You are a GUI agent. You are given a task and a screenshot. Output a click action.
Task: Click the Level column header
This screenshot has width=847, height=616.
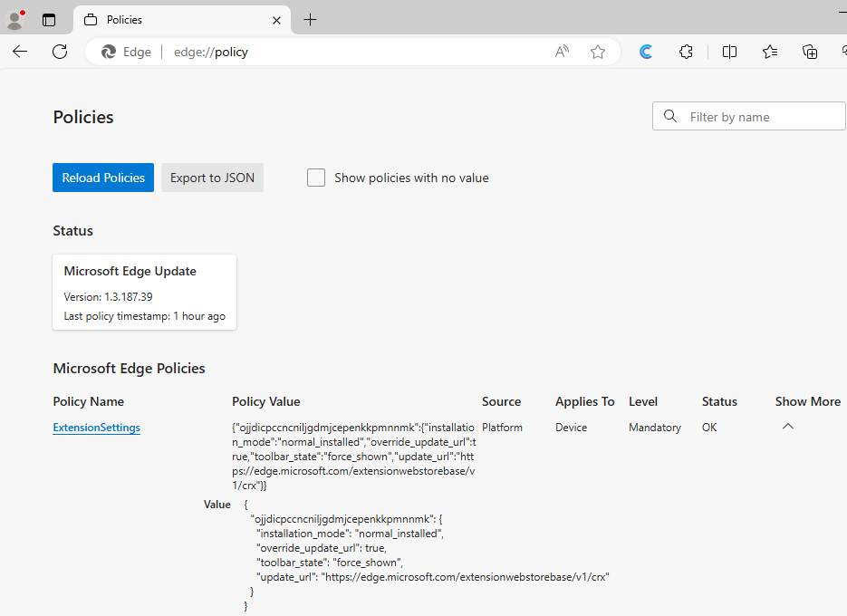[643, 401]
